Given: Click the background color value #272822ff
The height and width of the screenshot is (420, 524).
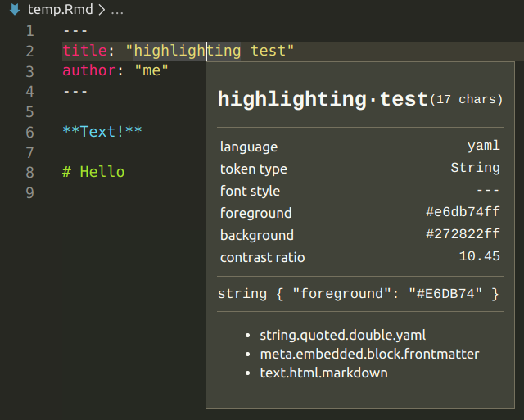Looking at the screenshot, I should click(x=463, y=234).
